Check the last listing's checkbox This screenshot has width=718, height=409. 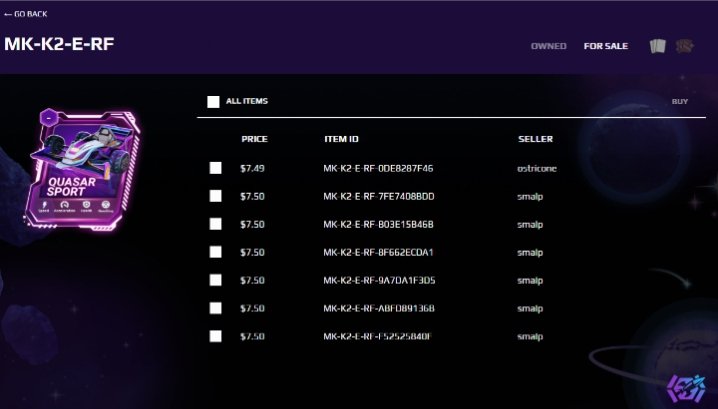(216, 336)
